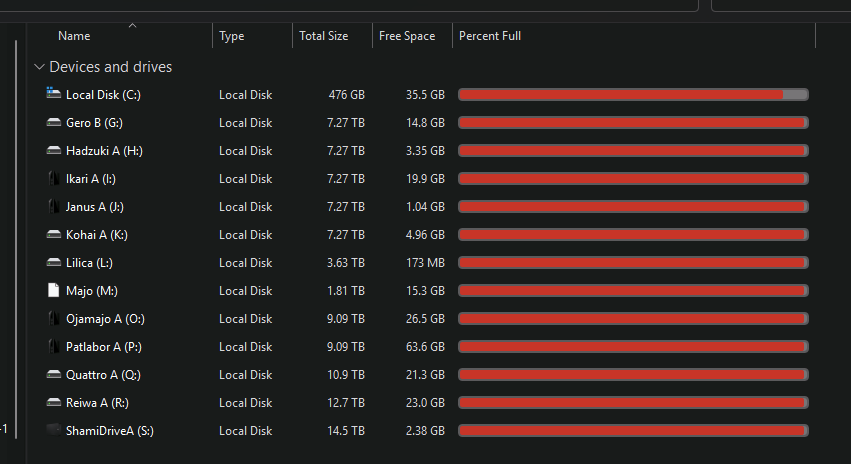Screen dimensions: 851x464
Task: Sort by the Type column header
Action: (232, 36)
